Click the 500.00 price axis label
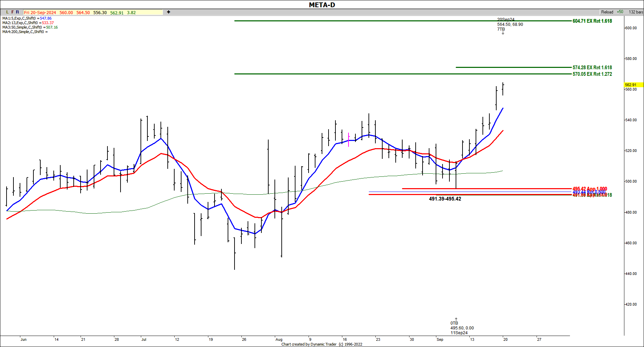 point(631,182)
